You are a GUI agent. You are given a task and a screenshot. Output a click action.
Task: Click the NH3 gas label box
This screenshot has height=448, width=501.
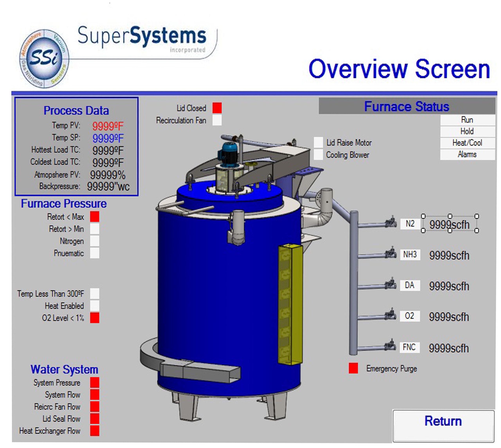point(410,254)
